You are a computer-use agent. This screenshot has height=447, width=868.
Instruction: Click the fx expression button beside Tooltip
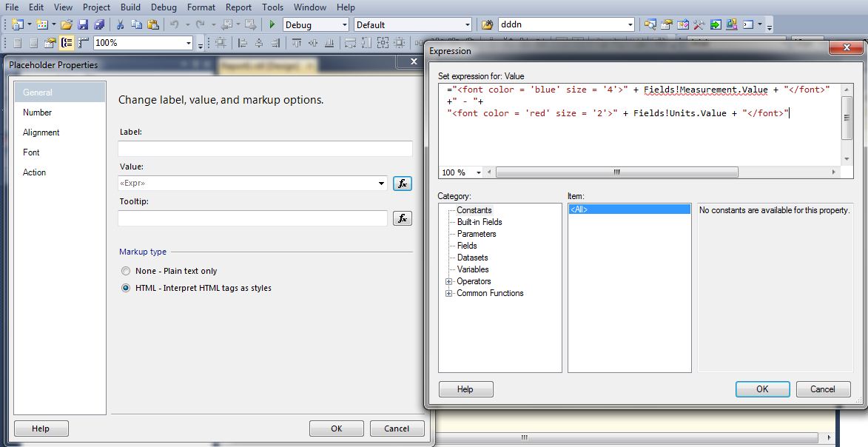(x=403, y=218)
